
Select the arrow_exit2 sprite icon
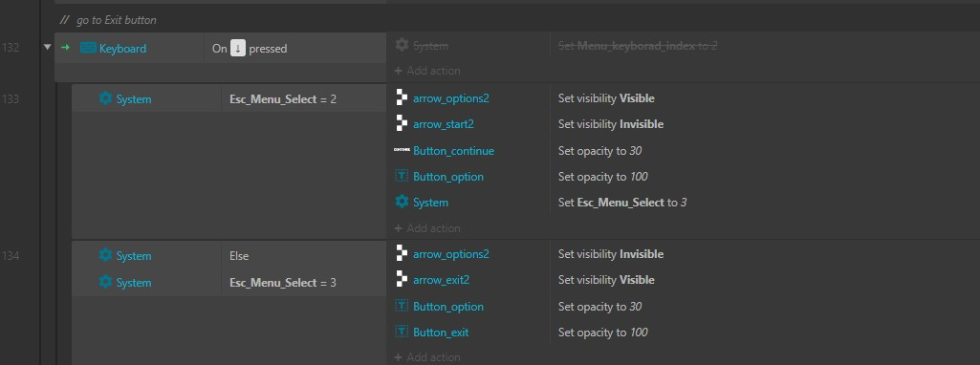tap(402, 280)
